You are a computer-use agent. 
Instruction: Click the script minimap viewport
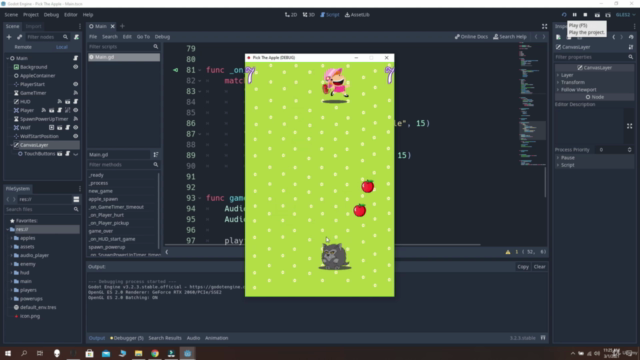tap(532, 131)
